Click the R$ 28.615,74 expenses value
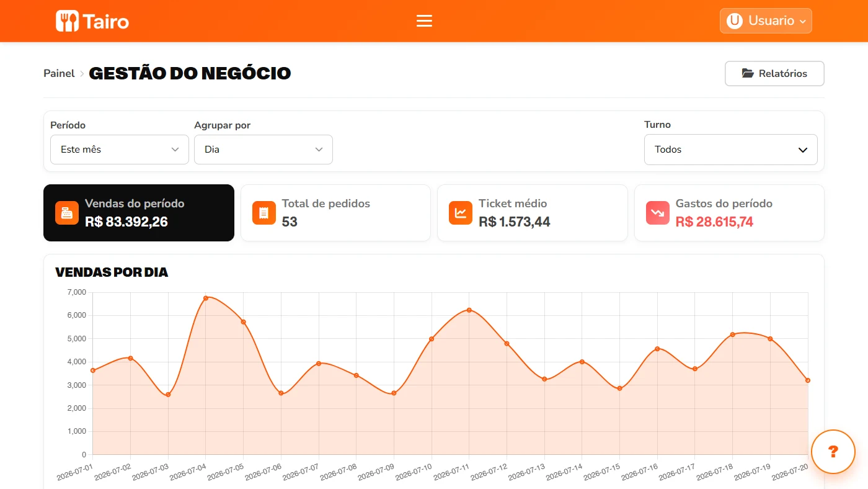Image resolution: width=868 pixels, height=489 pixels. pos(714,222)
